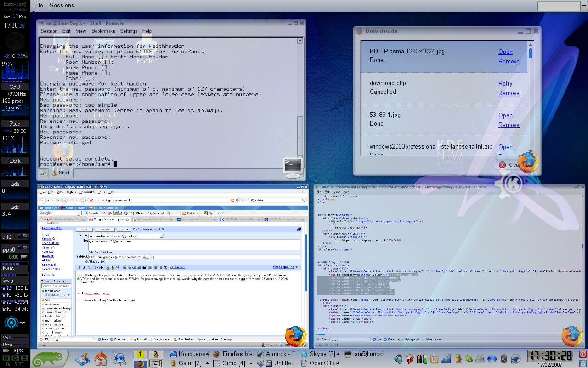Open the 53189-1.jpg download
The image size is (588, 368).
505,115
